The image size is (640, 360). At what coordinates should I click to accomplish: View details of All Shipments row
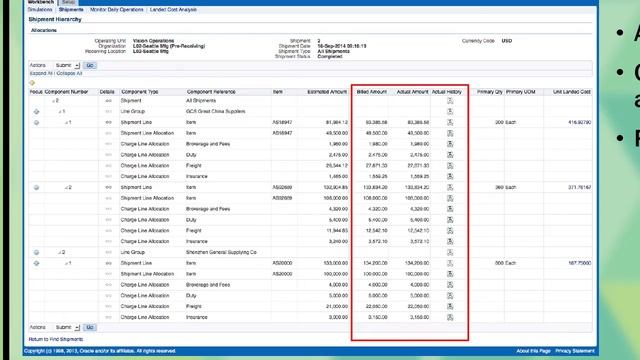click(x=108, y=100)
